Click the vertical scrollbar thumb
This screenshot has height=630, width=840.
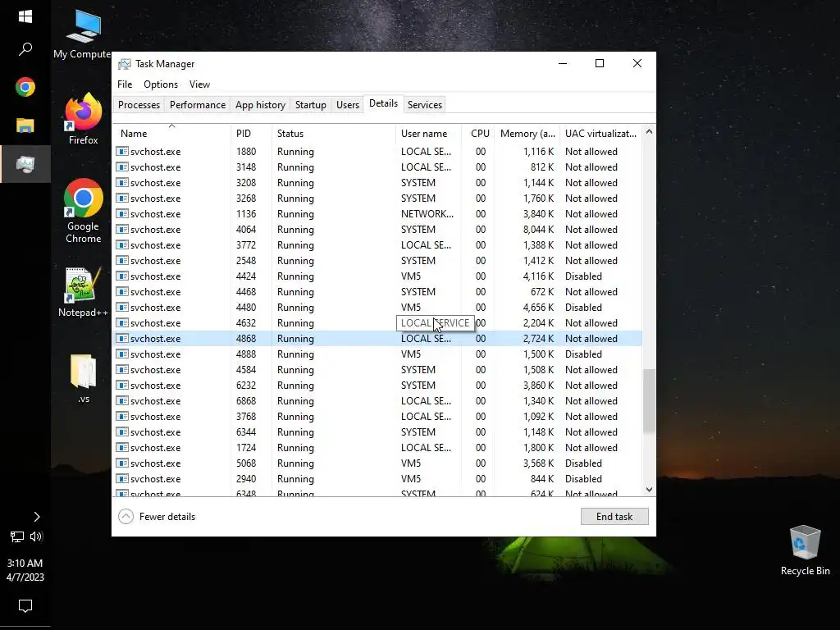pos(649,400)
